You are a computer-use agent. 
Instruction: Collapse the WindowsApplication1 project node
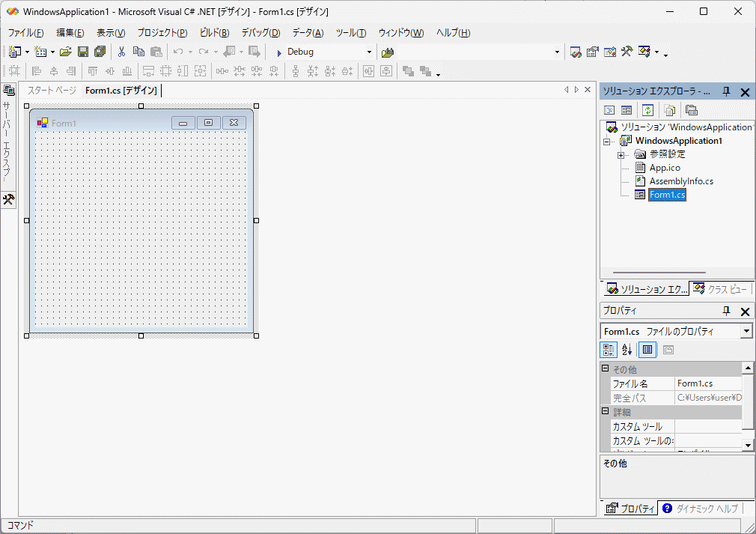pyautogui.click(x=606, y=142)
